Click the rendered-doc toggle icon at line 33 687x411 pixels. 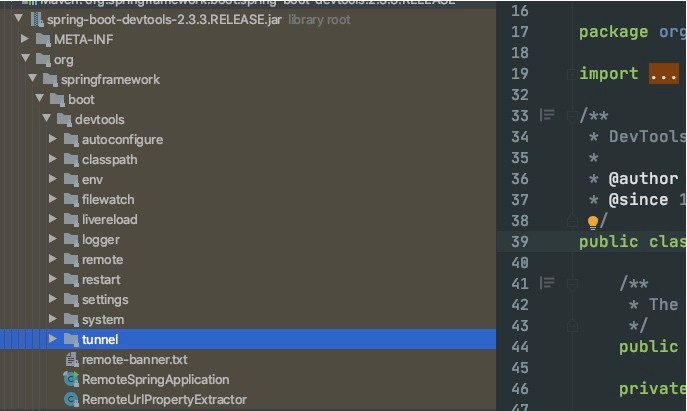[547, 115]
